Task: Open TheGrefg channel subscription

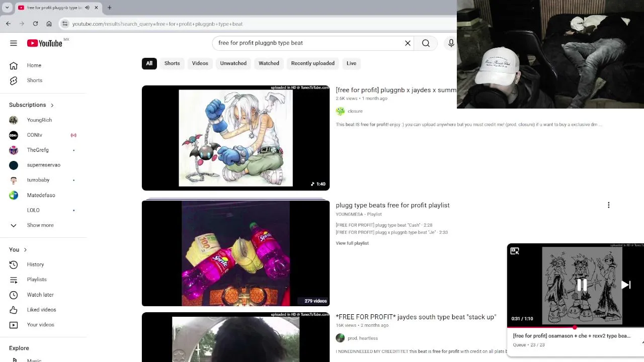Action: 38,150
